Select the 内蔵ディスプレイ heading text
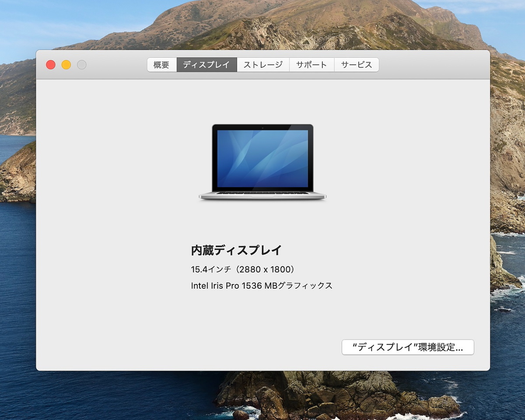This screenshot has width=525, height=420. click(x=236, y=250)
